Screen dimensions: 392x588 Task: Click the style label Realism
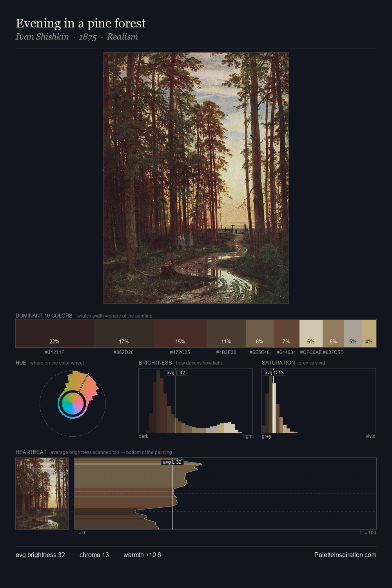pos(122,37)
